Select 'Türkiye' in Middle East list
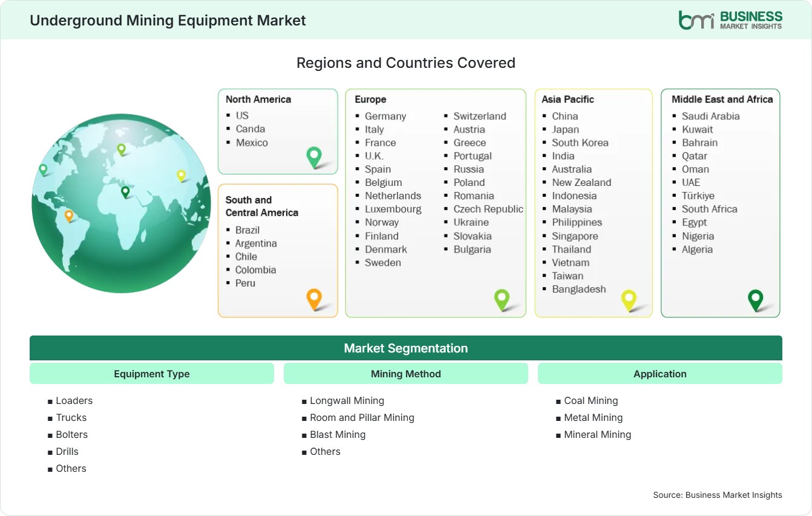812x516 pixels. 698,196
